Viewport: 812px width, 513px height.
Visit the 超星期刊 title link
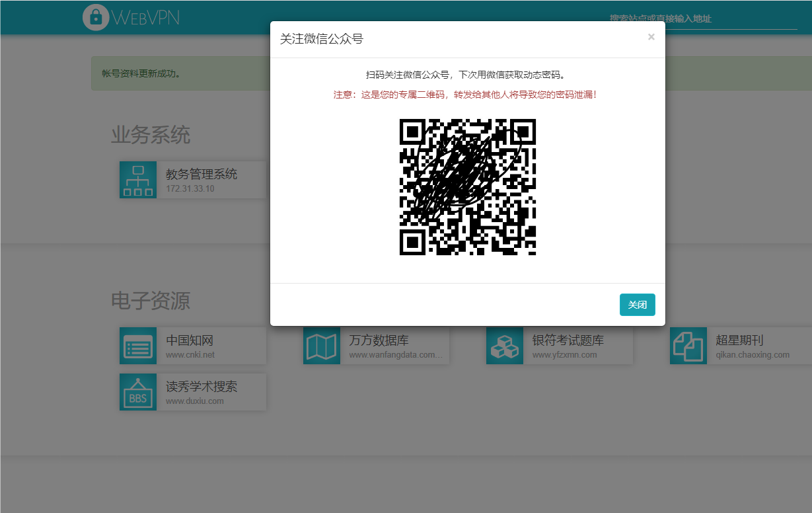pyautogui.click(x=739, y=340)
